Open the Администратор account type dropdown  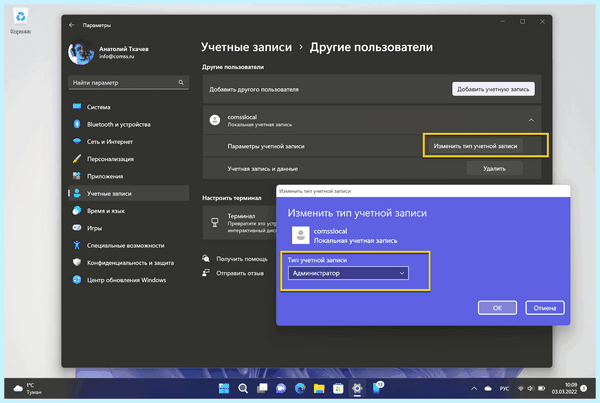pos(348,273)
